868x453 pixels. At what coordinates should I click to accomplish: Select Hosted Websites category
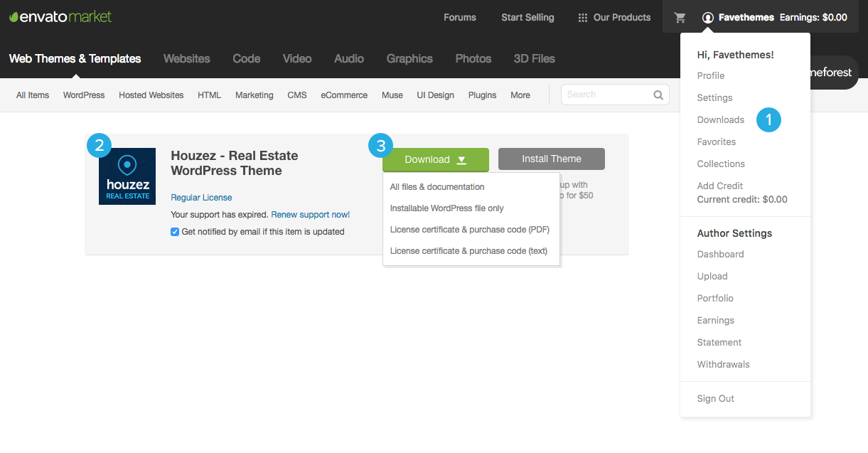151,95
